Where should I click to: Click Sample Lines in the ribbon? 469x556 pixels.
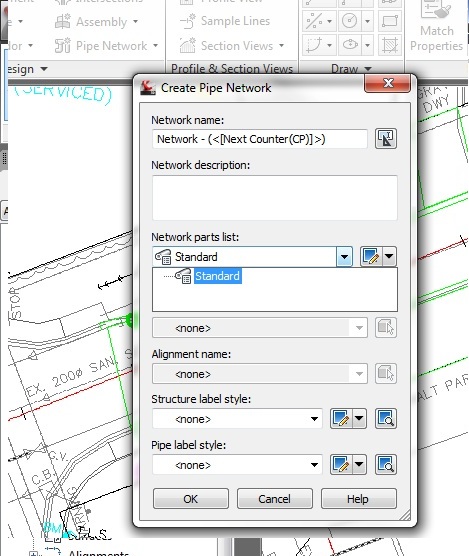(x=225, y=21)
